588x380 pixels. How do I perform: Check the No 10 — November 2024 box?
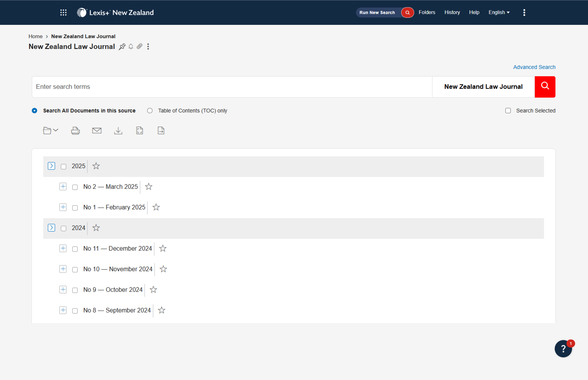coord(75,270)
